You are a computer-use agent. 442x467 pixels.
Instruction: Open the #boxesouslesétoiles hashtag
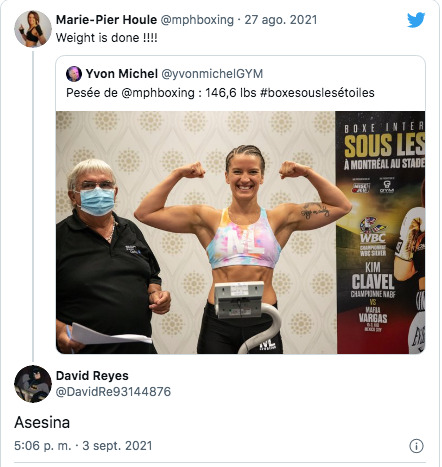[x=317, y=93]
